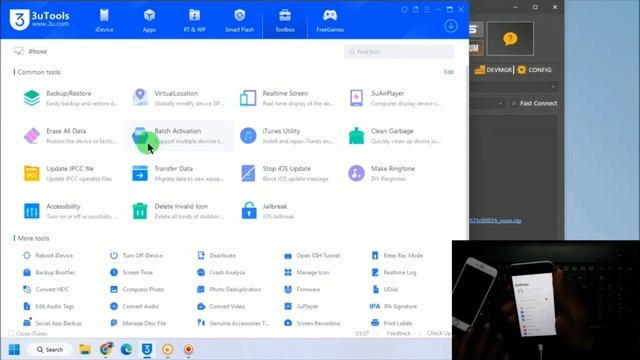The image size is (640, 360).
Task: Switch to FreeGames tab
Action: click(x=330, y=20)
